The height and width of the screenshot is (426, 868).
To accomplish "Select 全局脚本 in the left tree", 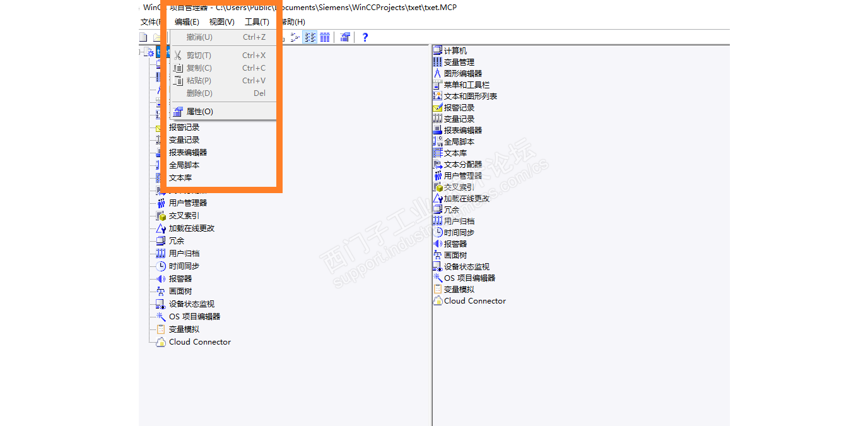I will tap(184, 165).
